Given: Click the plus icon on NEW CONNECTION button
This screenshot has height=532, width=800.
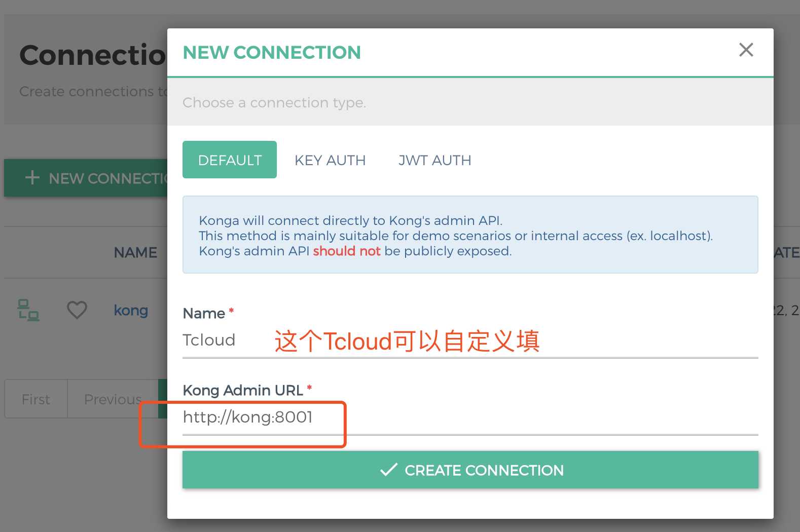Looking at the screenshot, I should coord(31,178).
